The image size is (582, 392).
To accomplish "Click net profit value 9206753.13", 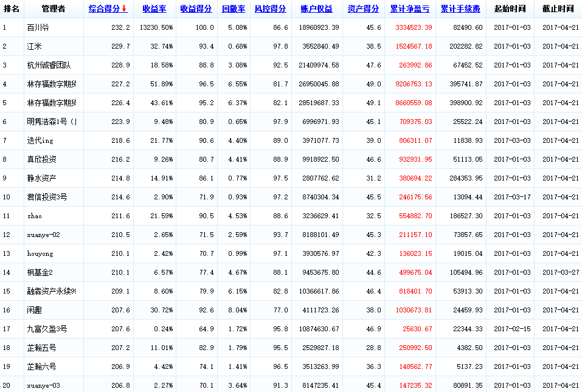I will [x=414, y=84].
